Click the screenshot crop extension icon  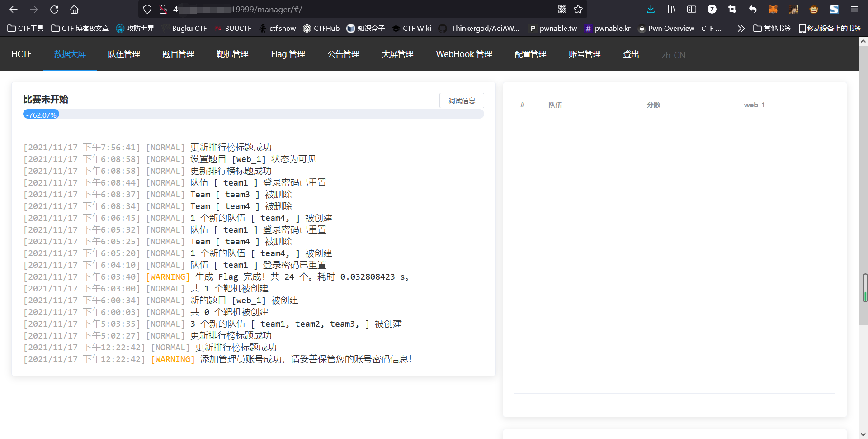732,9
